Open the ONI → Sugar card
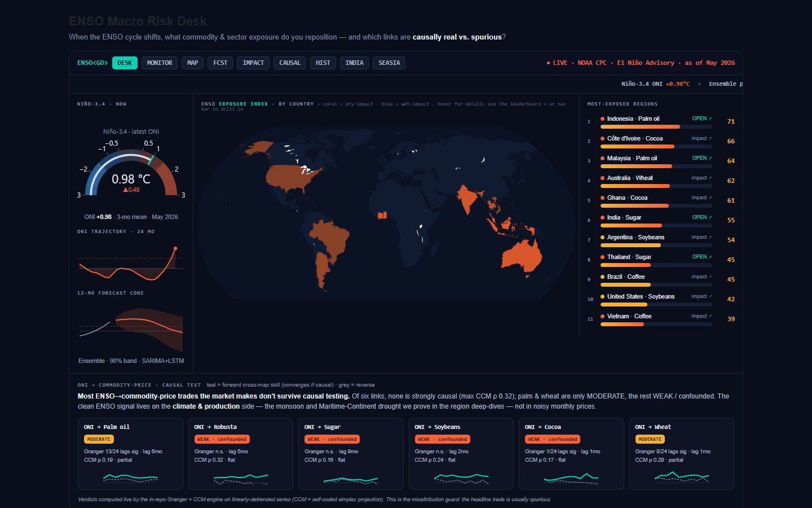The width and height of the screenshot is (812, 508). coord(351,454)
